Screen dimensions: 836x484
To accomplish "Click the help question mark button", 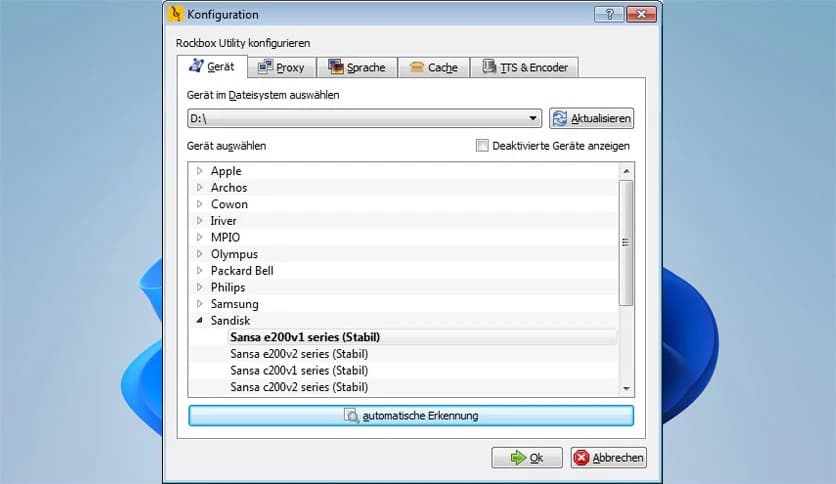I will pos(609,14).
